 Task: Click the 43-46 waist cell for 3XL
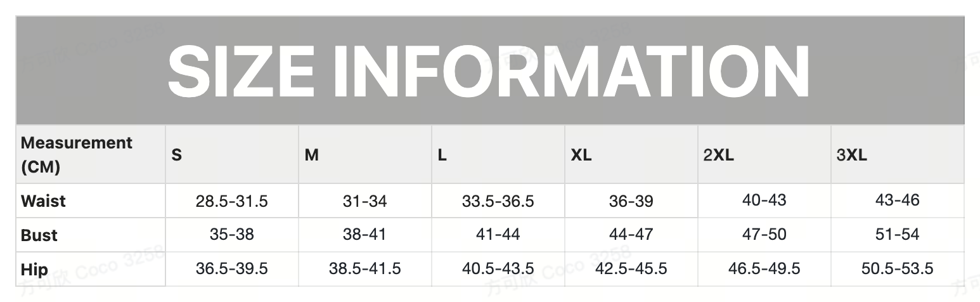point(897,200)
